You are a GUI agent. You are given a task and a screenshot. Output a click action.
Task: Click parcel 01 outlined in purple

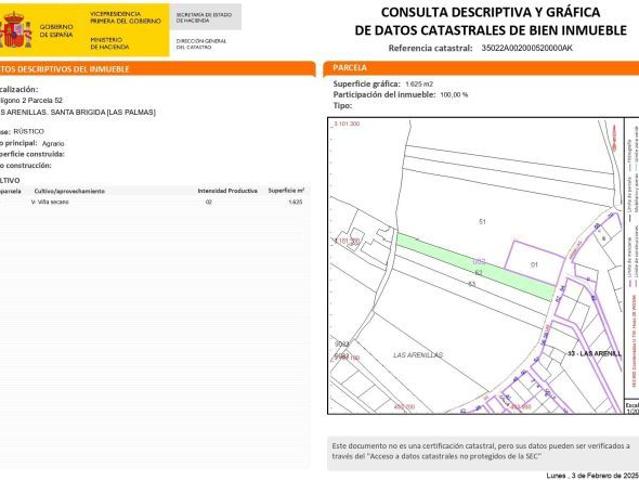(533, 265)
